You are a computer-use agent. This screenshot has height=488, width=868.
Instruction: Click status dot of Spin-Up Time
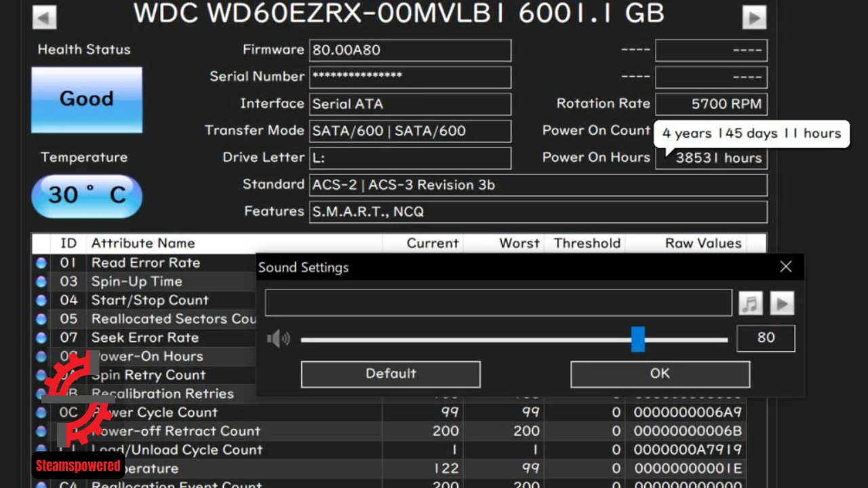tap(41, 281)
